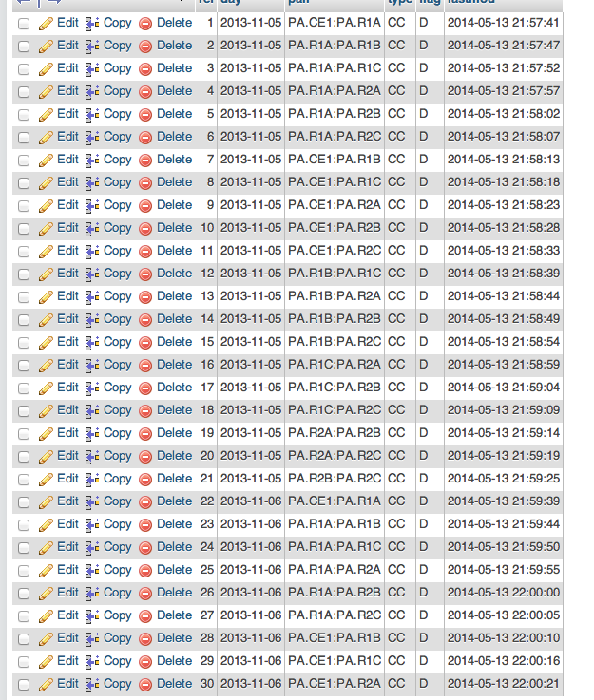Select the checkbox on row 12

pyautogui.click(x=24, y=274)
